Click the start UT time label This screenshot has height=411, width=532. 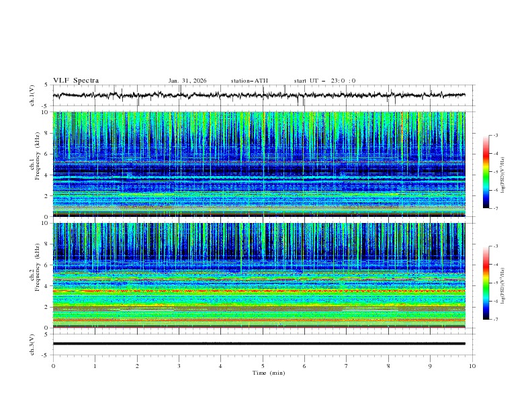point(324,81)
